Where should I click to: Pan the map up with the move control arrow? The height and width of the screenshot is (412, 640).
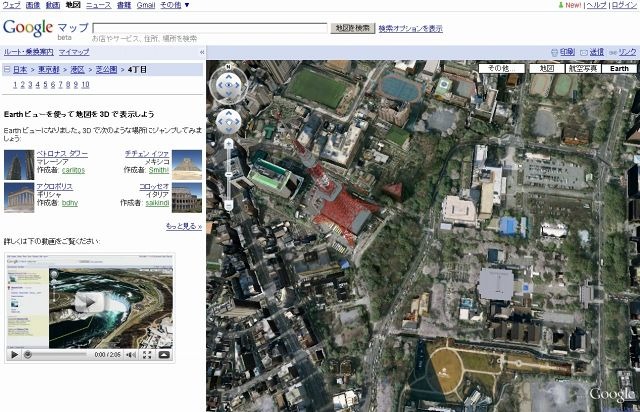point(228,113)
